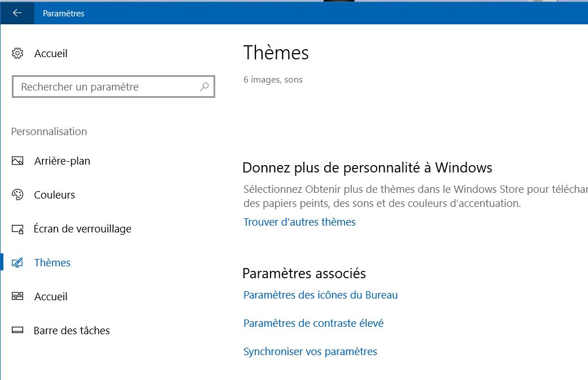Screen dimensions: 588x380
Task: Follow the "Synchroniser vos paramètres" link
Action: coord(310,352)
